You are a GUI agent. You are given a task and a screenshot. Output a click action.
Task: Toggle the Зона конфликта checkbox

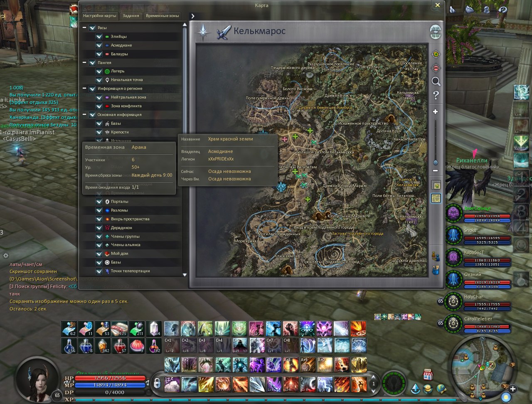(99, 106)
